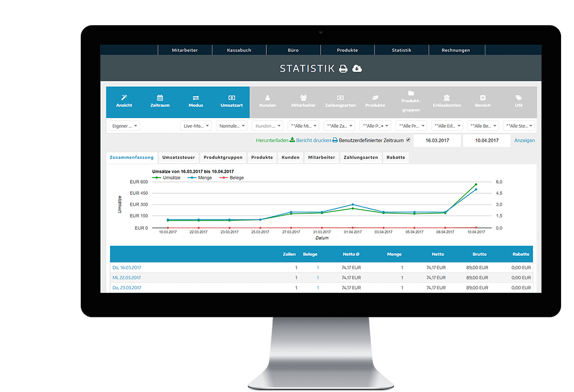574x392 pixels.
Task: Open the date row for Do, 16.03.2017
Action: click(127, 268)
